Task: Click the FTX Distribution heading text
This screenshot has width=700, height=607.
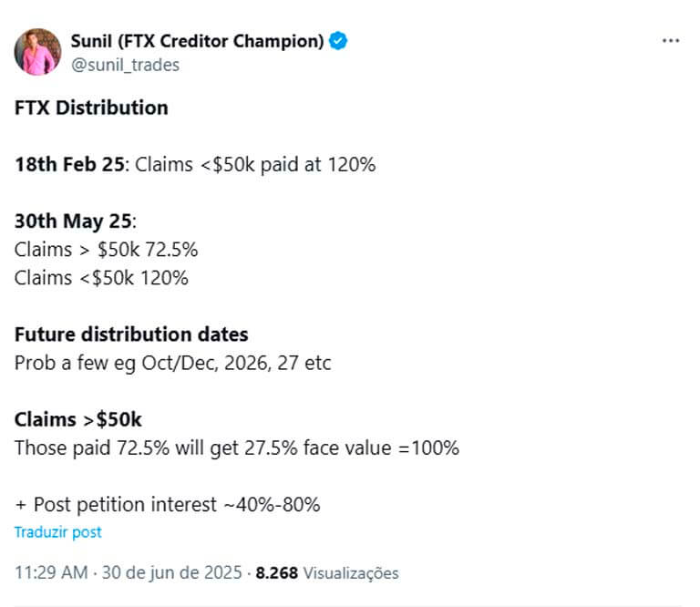Action: click(x=91, y=108)
